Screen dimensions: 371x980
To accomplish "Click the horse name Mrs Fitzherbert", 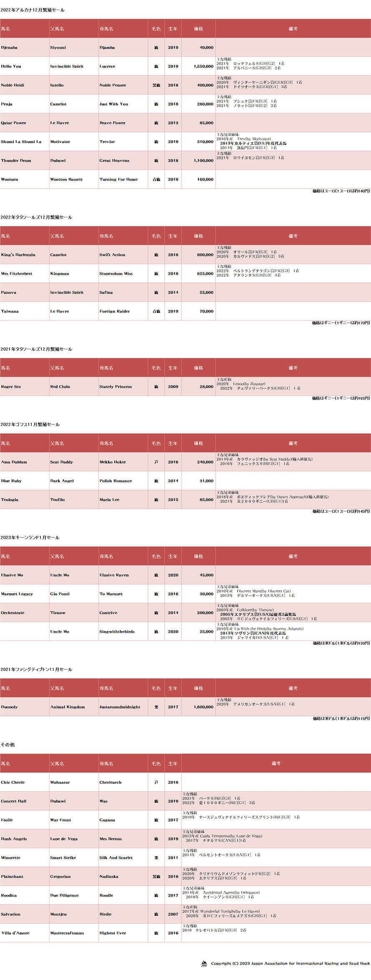I will click(x=16, y=274).
